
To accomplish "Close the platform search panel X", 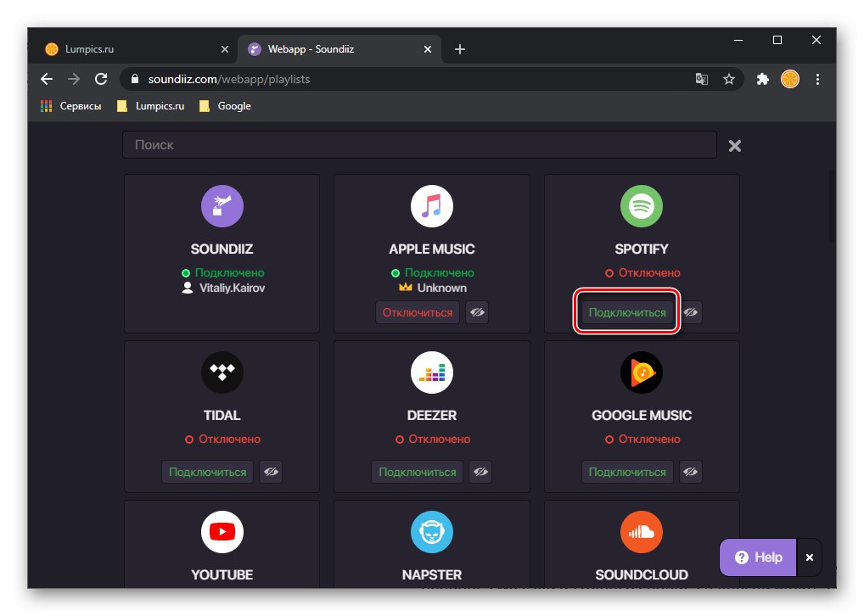I will (734, 146).
